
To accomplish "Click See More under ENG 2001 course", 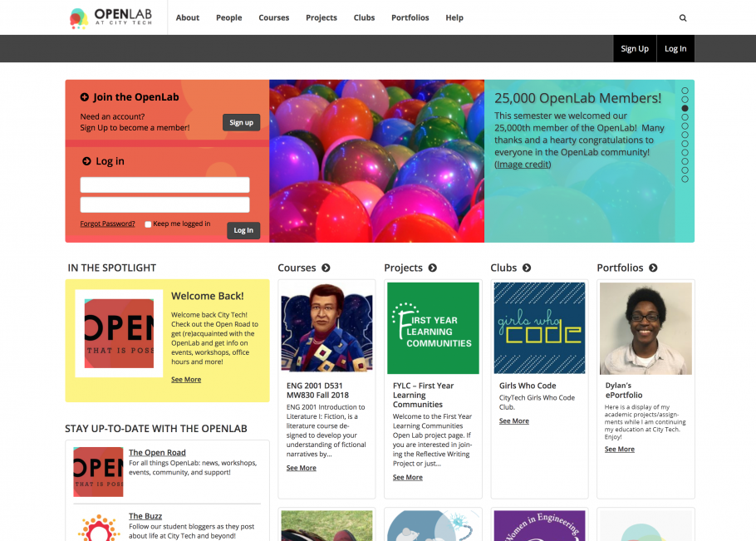I will pyautogui.click(x=302, y=468).
